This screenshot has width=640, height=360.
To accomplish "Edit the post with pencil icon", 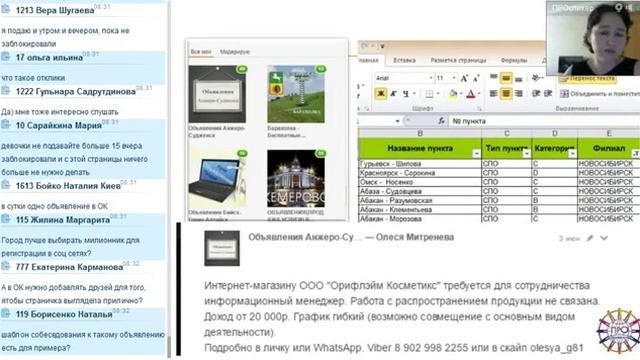I will 589,238.
